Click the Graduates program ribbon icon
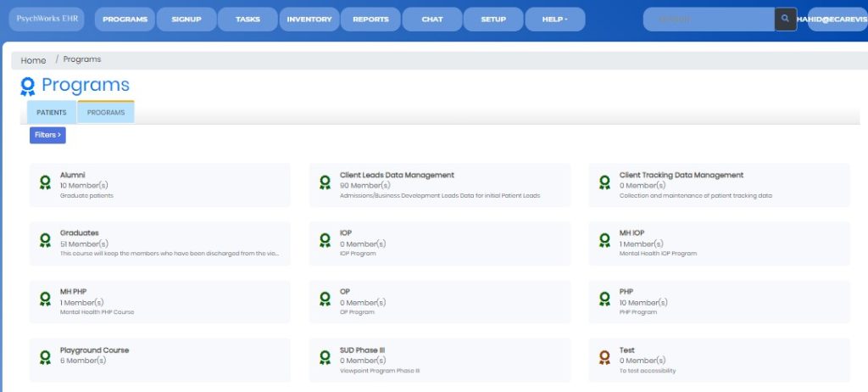Screen dimensions: 868x392 tap(45, 240)
